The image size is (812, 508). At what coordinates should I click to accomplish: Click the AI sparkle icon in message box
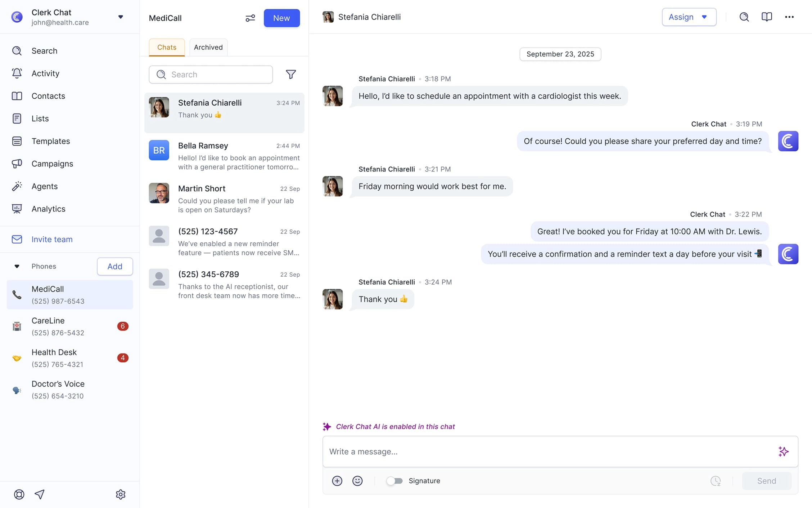point(783,451)
